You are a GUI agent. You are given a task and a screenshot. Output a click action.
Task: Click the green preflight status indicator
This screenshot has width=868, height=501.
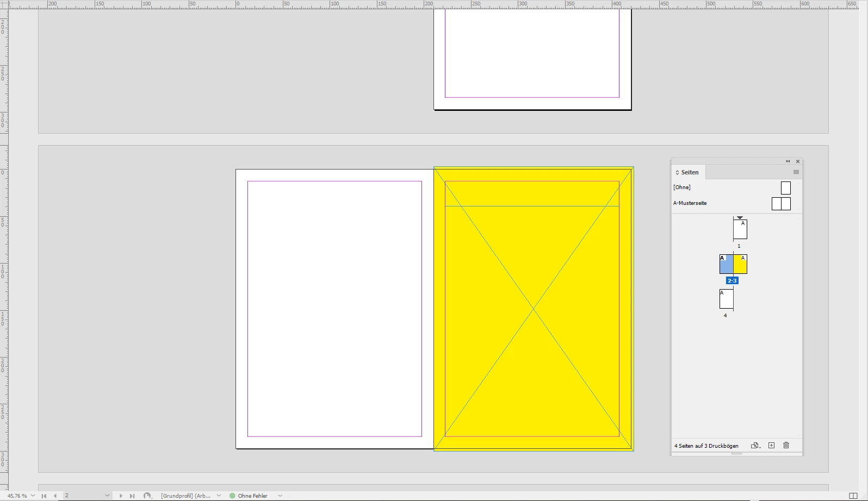[x=232, y=496]
